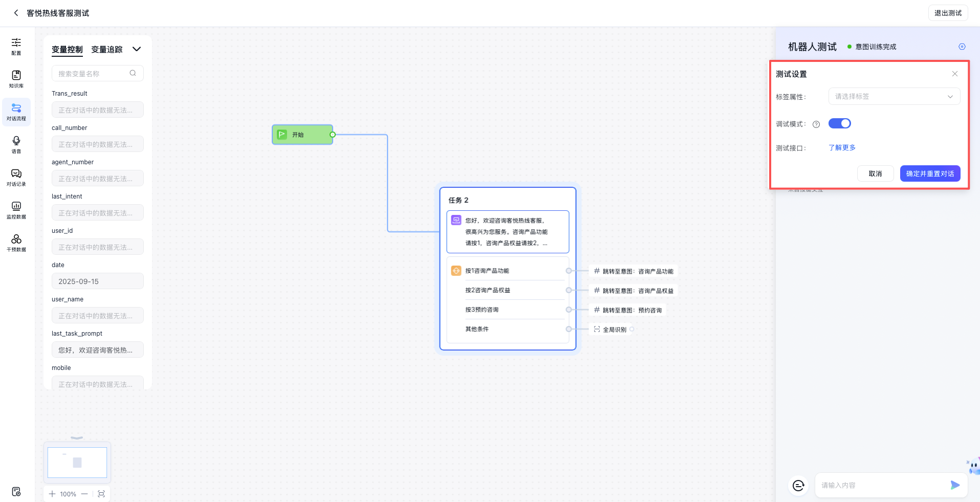980x502 pixels.
Task: Click the 取消 button
Action: [875, 173]
